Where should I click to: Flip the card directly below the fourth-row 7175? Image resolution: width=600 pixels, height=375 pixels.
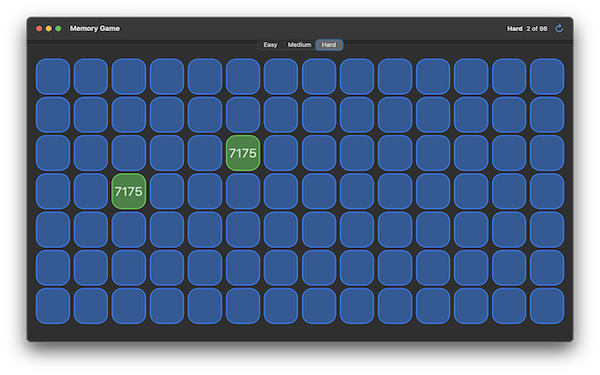[x=129, y=230]
